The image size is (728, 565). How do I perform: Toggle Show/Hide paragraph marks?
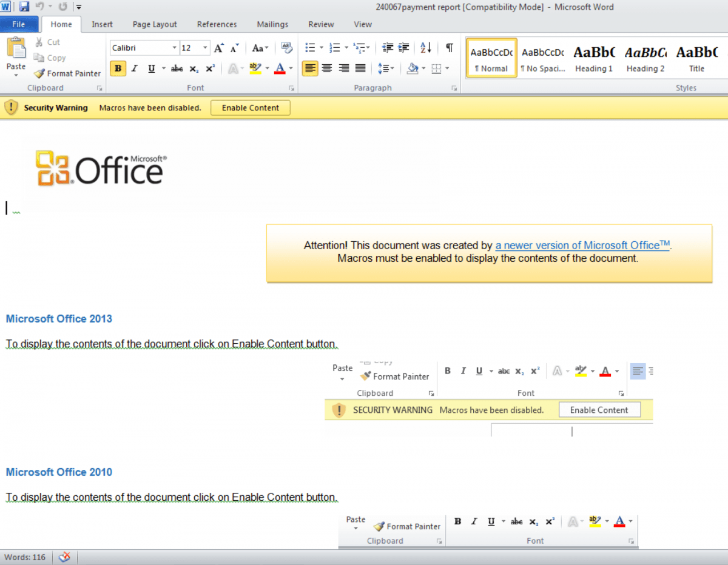pos(449,48)
